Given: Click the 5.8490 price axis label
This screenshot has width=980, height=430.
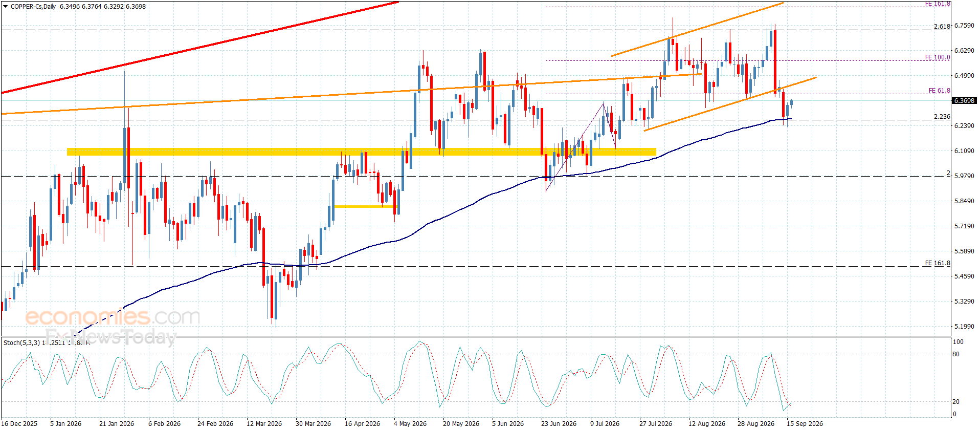Looking at the screenshot, I should [x=964, y=201].
